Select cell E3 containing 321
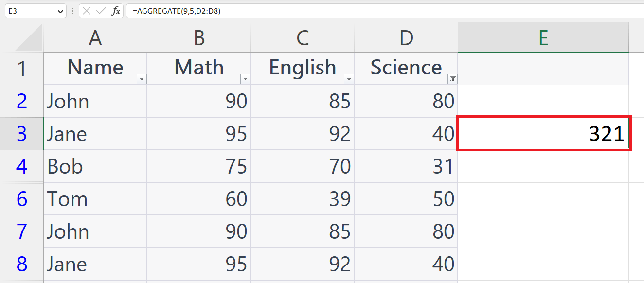Screen dimensions: 644x283 pos(543,134)
